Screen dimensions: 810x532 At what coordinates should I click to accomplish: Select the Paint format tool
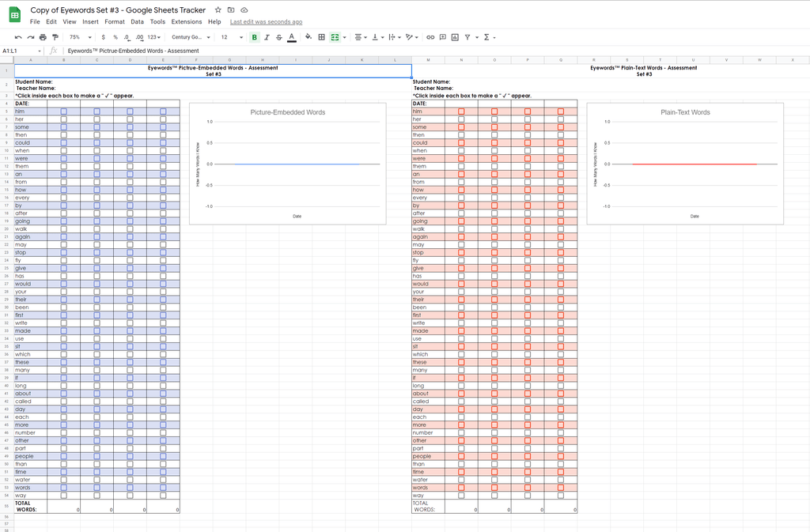pos(55,37)
